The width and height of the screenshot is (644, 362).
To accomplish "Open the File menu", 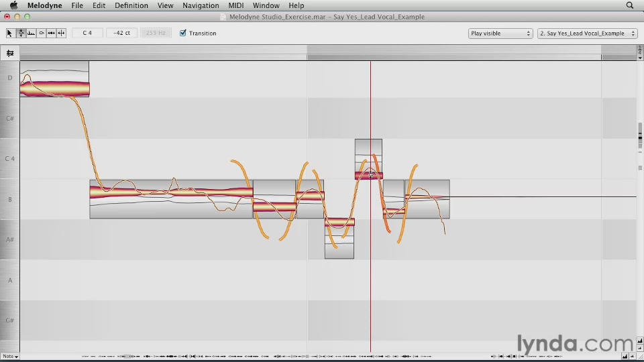I will click(77, 5).
